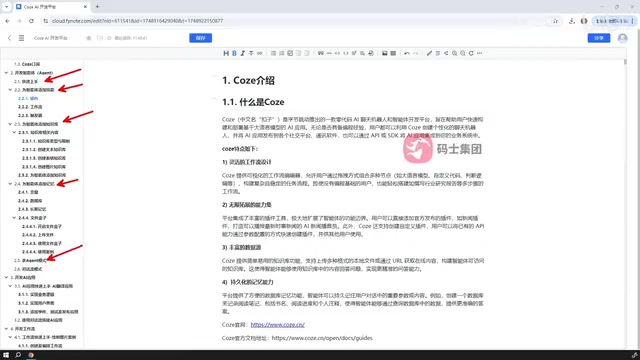Collapse outline section 4. 开发工作流
The height and width of the screenshot is (360, 640).
(x=6, y=329)
